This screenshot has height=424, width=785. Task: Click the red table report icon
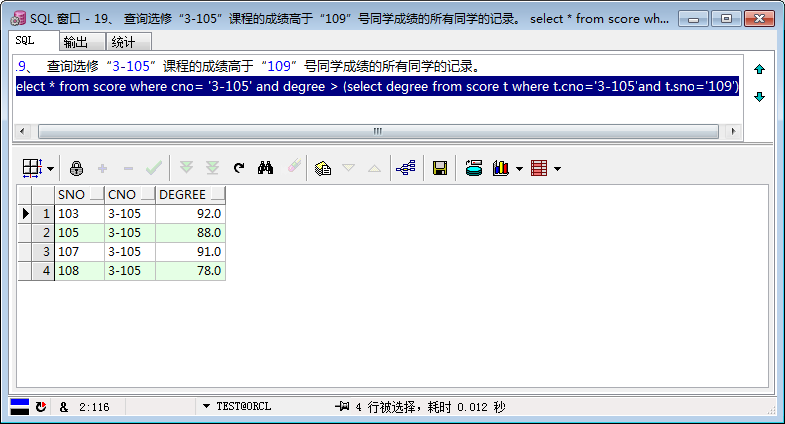point(539,168)
